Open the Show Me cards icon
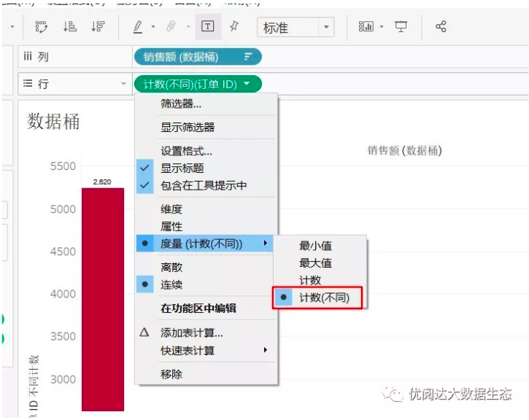Viewport: 529px width, 420px height. (x=366, y=27)
